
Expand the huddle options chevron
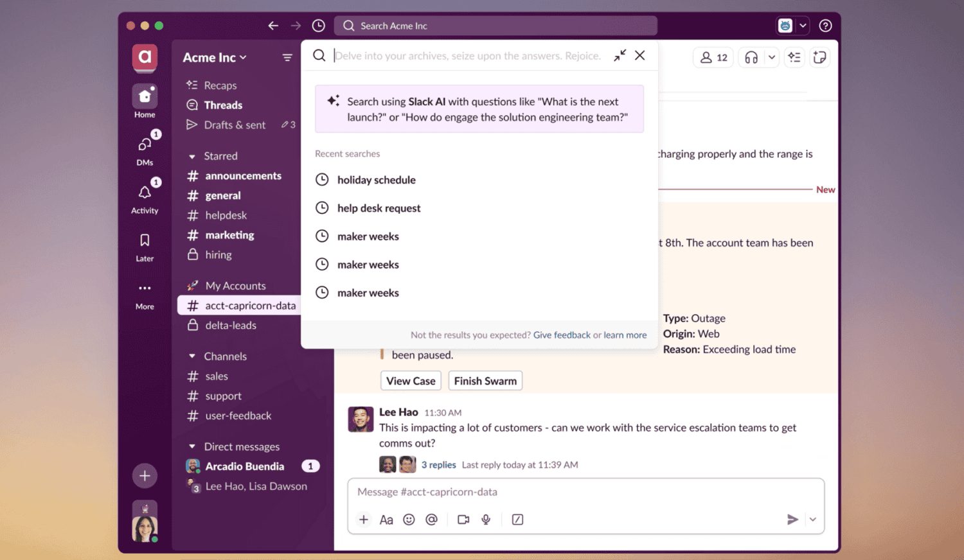coord(772,57)
